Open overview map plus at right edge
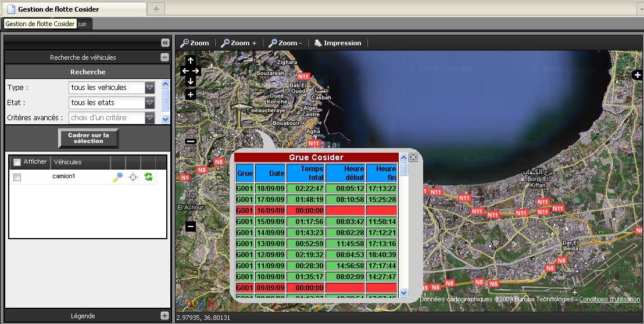The image size is (644, 324). click(x=638, y=75)
